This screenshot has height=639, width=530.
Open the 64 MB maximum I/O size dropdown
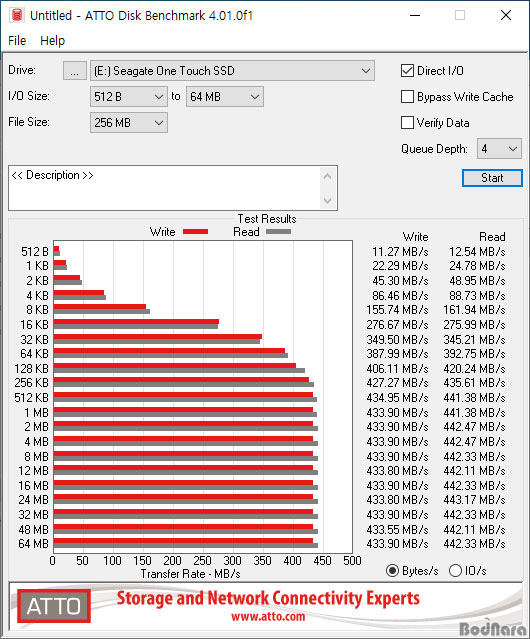pyautogui.click(x=225, y=97)
